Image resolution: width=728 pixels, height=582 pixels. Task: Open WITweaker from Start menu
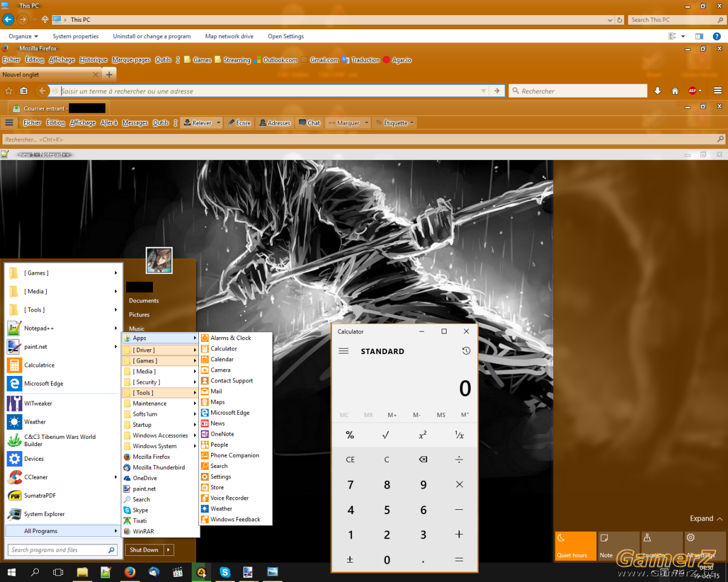tap(62, 403)
